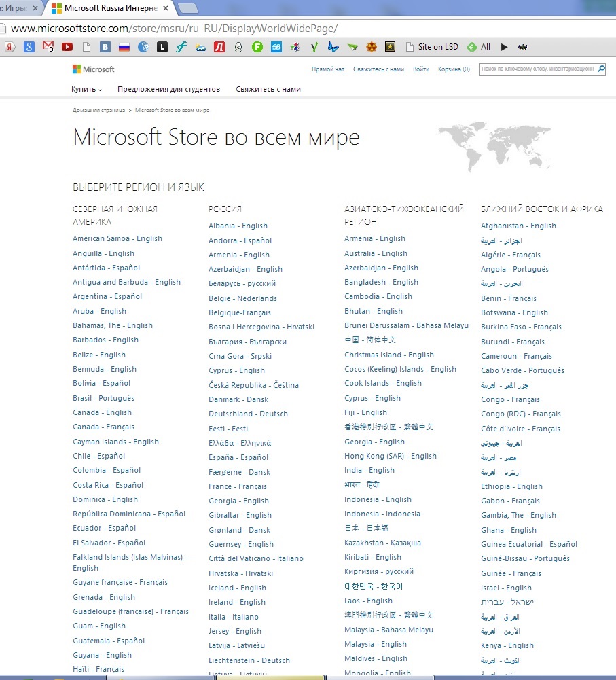
Task: Click the top Свяжитесь с нами header link
Action: (378, 69)
